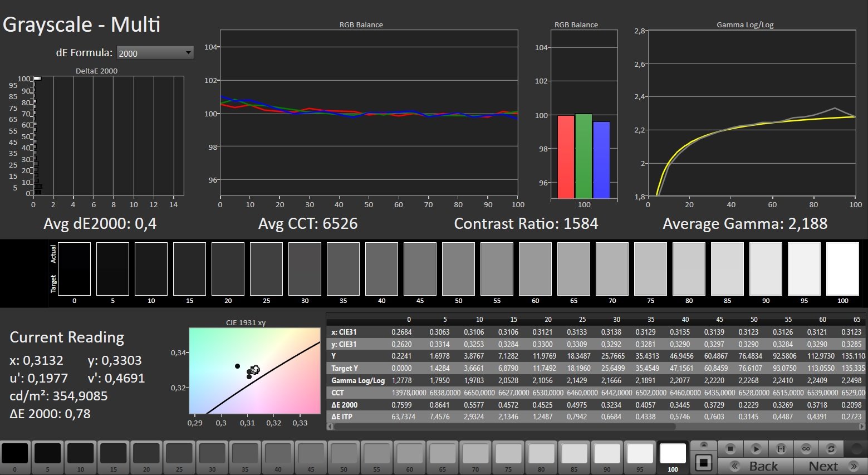Screen dimensions: 868x475
Task: Select the 100 white level swatch
Action: 673,457
